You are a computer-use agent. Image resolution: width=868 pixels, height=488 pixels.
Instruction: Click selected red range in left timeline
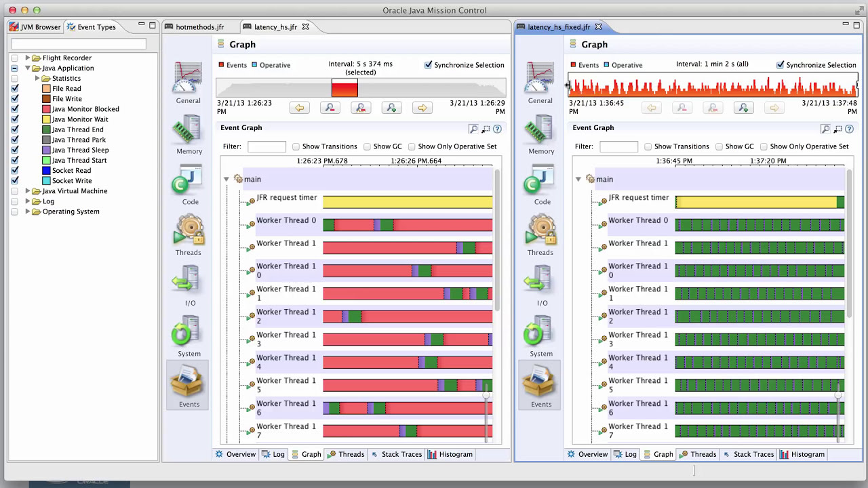click(x=344, y=87)
